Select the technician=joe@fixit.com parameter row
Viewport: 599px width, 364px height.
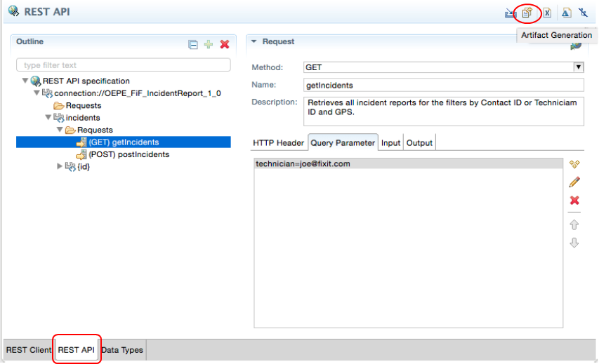point(409,163)
